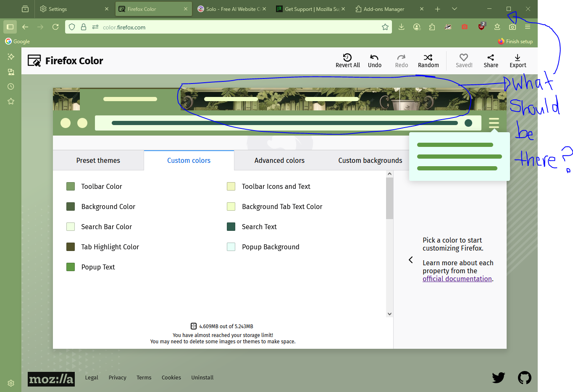Open synced tabs in the sidebar
This screenshot has width=573, height=392.
click(11, 72)
